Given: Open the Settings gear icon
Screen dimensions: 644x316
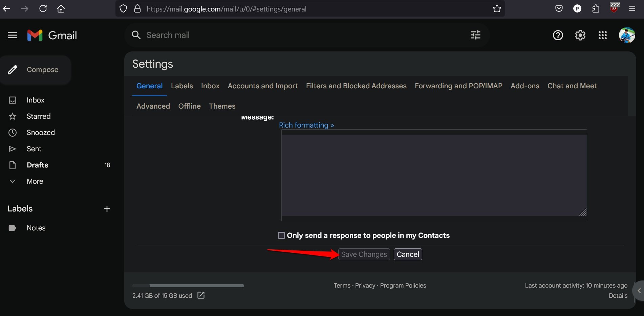Looking at the screenshot, I should (580, 35).
